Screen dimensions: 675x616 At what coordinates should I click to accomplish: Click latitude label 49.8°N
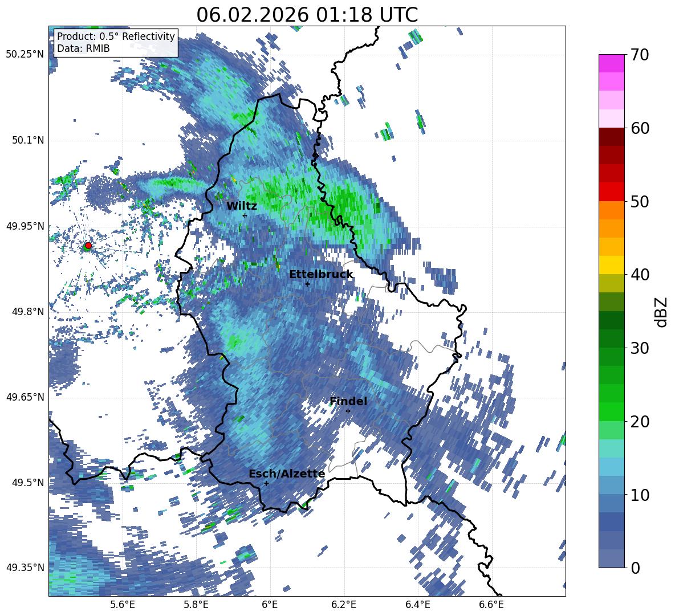(x=27, y=311)
